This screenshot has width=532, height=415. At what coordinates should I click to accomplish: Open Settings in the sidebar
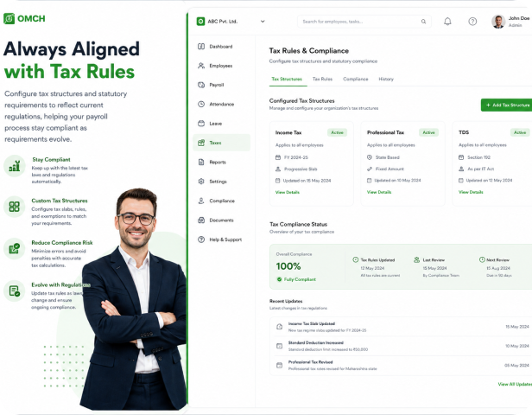pos(222,182)
